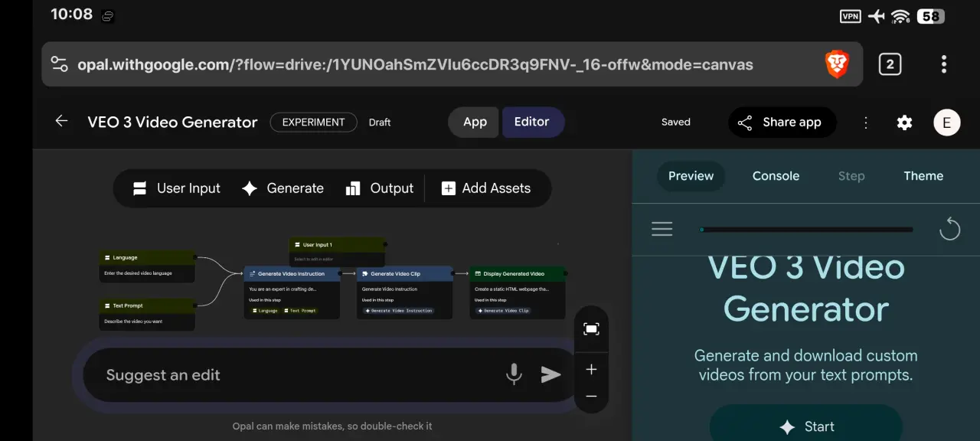
Task: Add a User Input step
Action: point(176,188)
